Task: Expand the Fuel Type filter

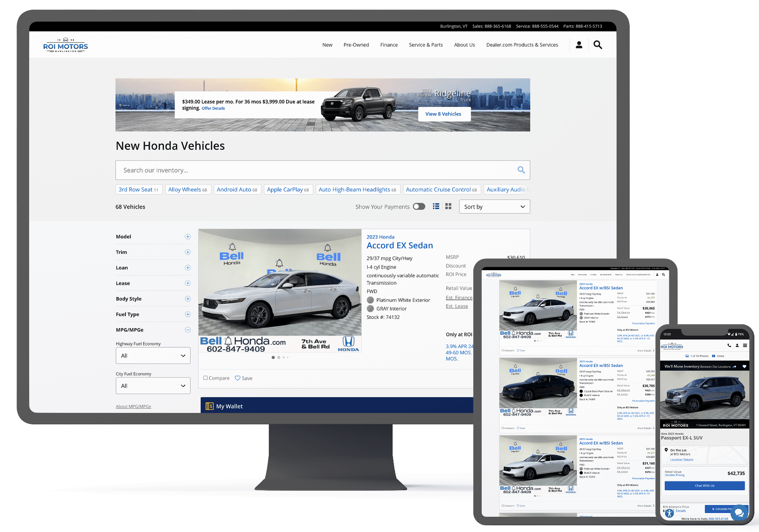Action: pos(188,314)
